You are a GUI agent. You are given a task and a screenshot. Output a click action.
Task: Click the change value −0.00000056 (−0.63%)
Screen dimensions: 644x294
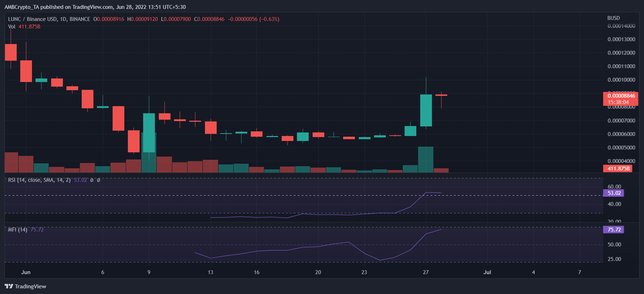point(254,19)
